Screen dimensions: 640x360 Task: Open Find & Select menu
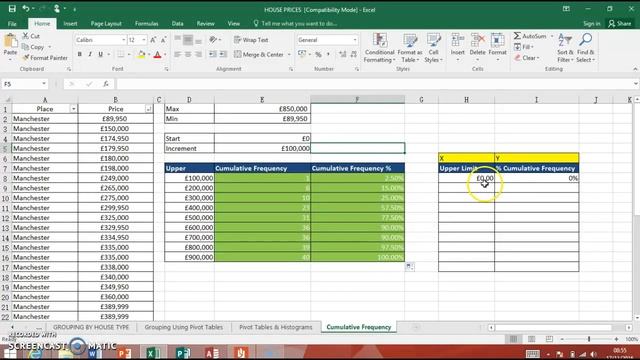click(586, 48)
